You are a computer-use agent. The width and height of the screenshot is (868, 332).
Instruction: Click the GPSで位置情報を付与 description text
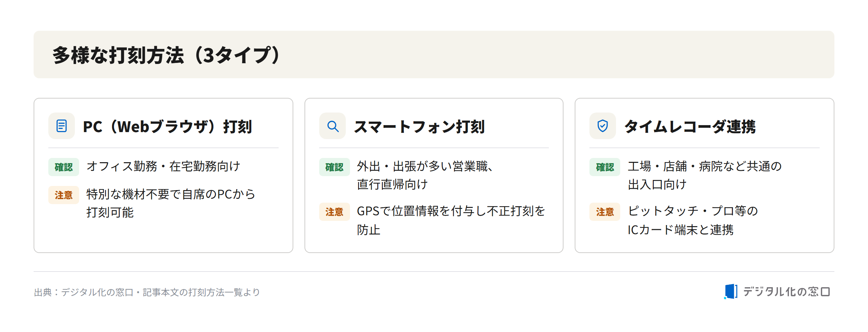pos(451,220)
